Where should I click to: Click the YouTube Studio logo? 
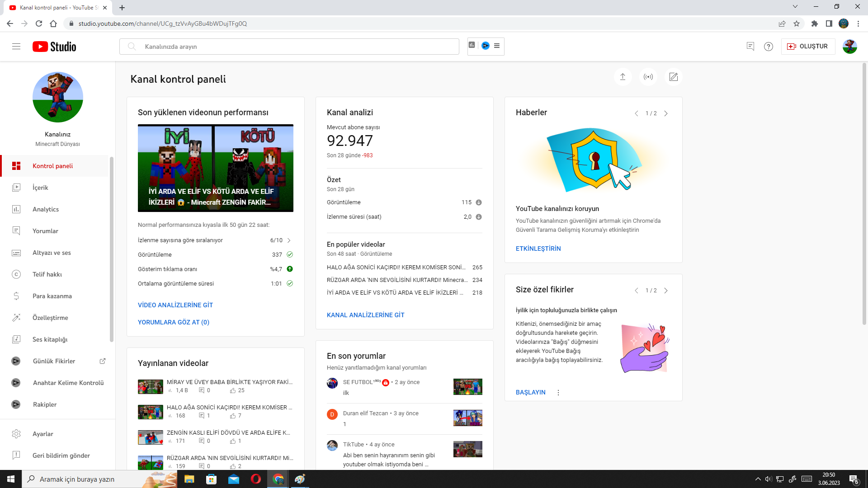54,47
